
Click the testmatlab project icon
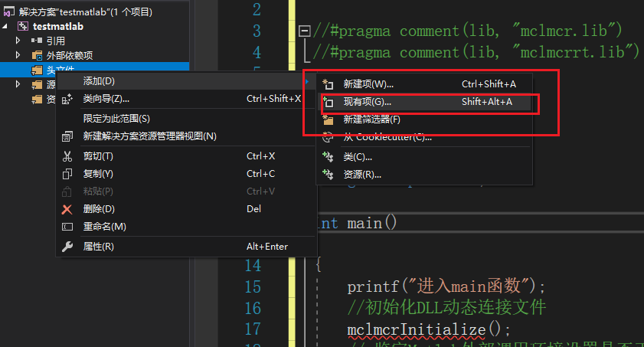pyautogui.click(x=22, y=26)
